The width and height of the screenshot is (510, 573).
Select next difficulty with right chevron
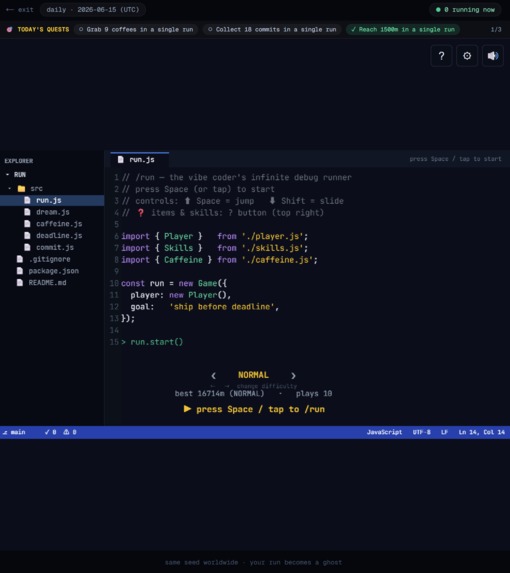click(x=293, y=375)
